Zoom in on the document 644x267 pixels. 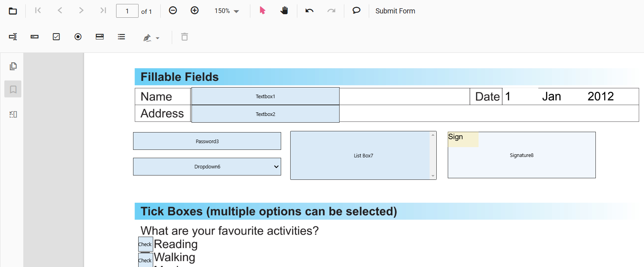[x=195, y=11]
